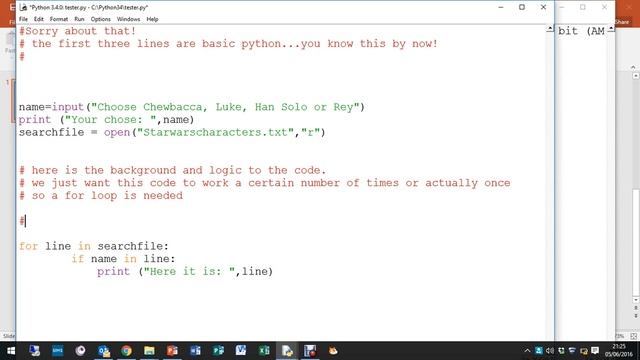Close the IDLE editor window

click(x=543, y=7)
